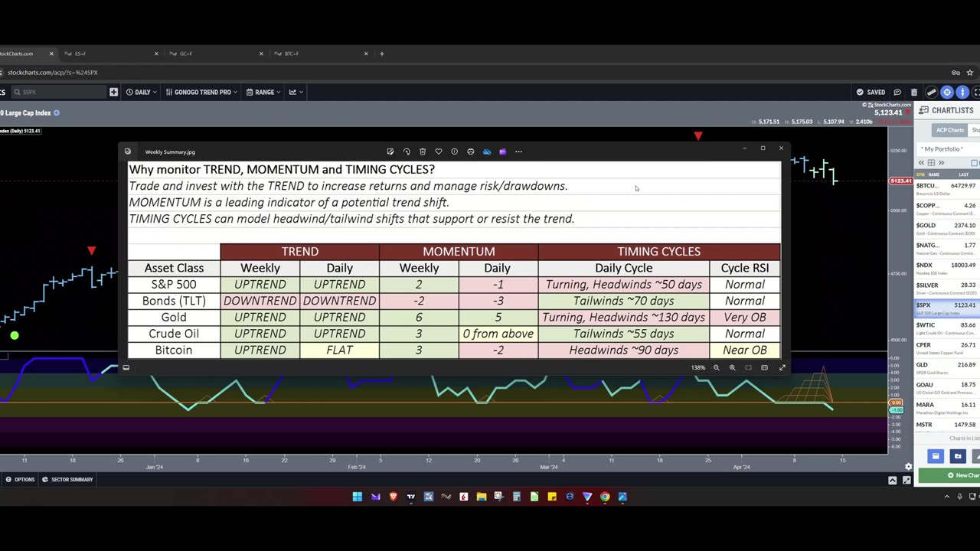Toggle the crosshair tool
This screenshot has width=980, height=551.
click(x=947, y=92)
